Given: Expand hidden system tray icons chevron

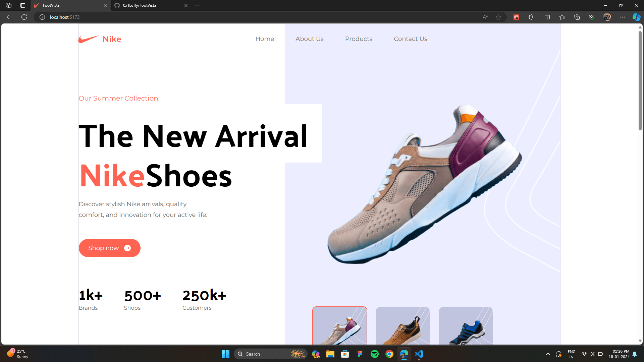Looking at the screenshot, I should point(548,354).
